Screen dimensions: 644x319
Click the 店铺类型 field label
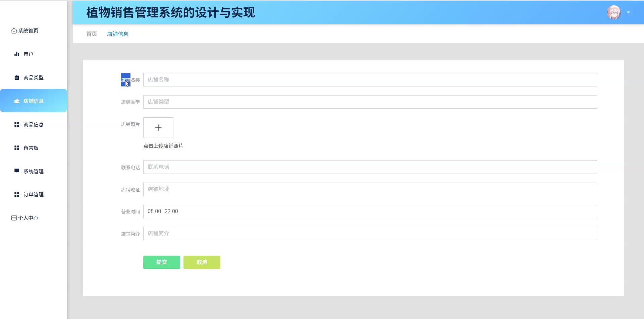(130, 102)
